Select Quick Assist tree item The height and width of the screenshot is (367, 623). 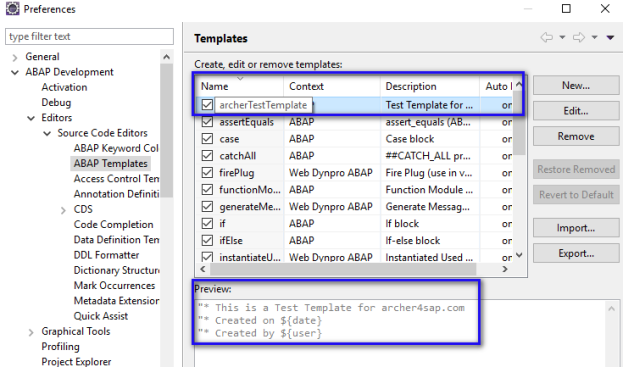101,316
